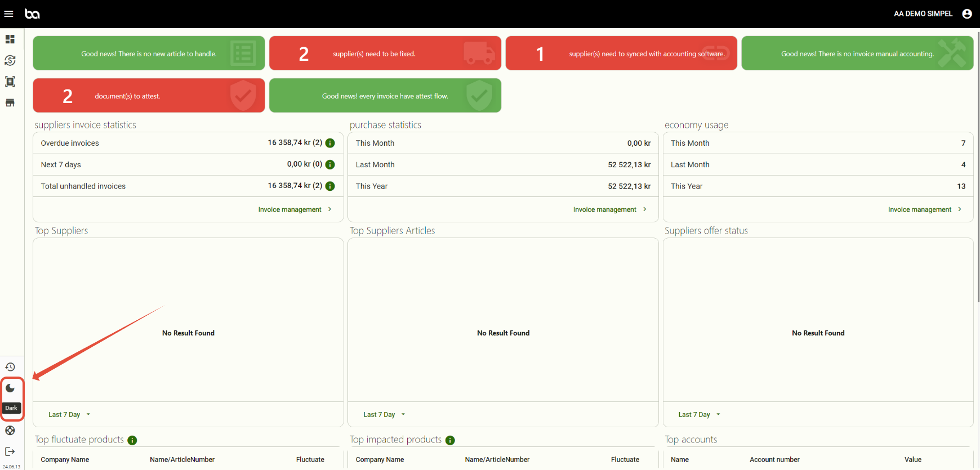This screenshot has width=980, height=470.
Task: Open the support lifebuoy sidebar icon
Action: click(x=10, y=431)
